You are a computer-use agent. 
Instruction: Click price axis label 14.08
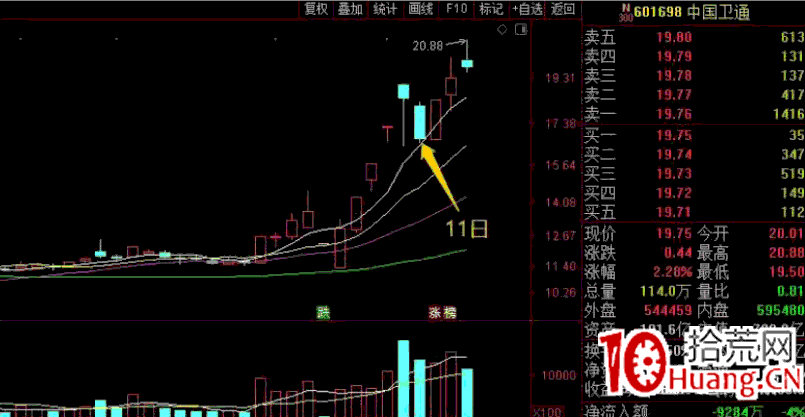[x=561, y=202]
